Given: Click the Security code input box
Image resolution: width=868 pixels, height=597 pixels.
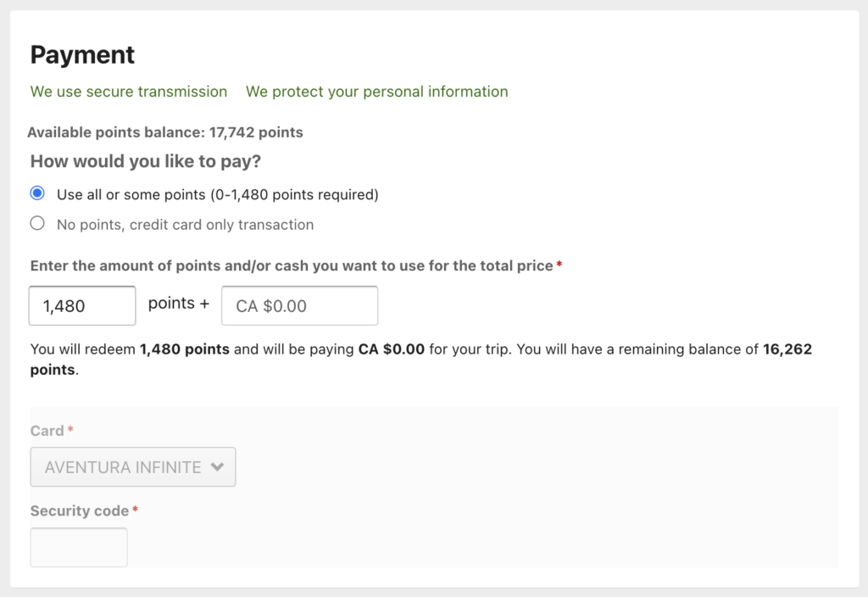Looking at the screenshot, I should [x=79, y=547].
